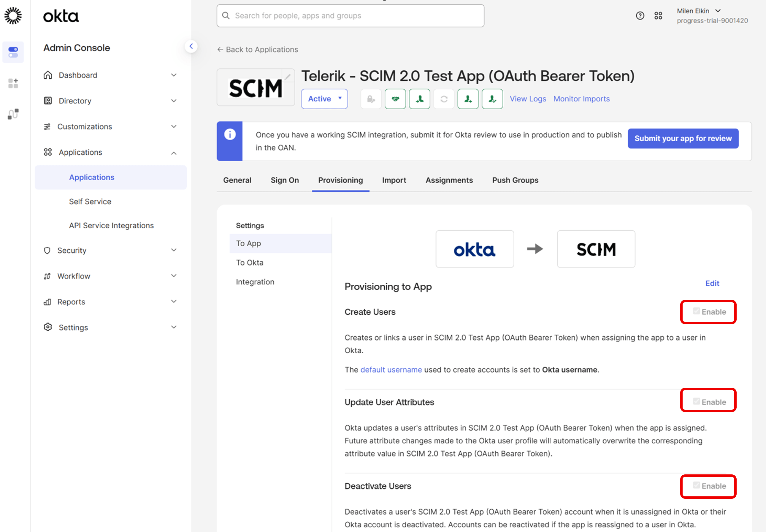Toggle the Create Users Enable checkbox
The height and width of the screenshot is (532, 766).
point(696,311)
